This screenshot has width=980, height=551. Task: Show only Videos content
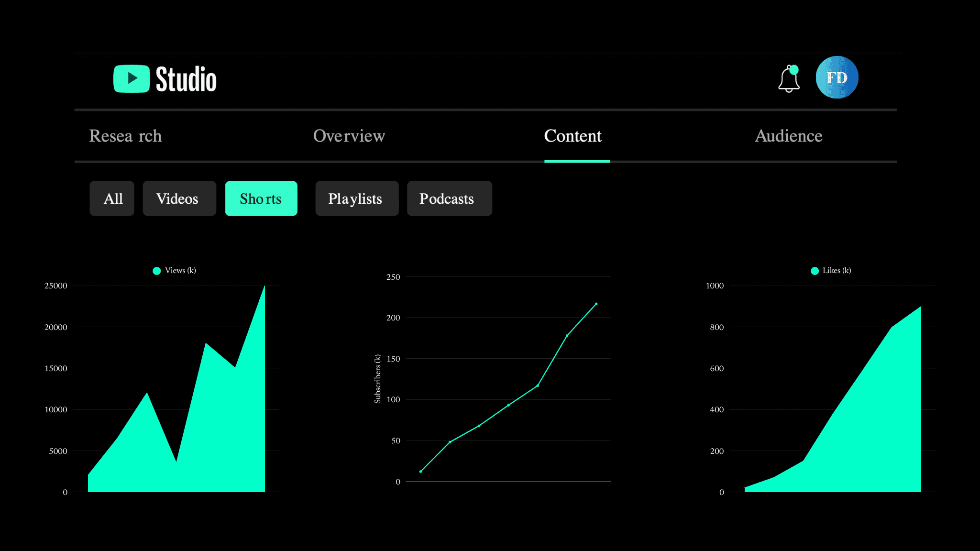tap(179, 198)
